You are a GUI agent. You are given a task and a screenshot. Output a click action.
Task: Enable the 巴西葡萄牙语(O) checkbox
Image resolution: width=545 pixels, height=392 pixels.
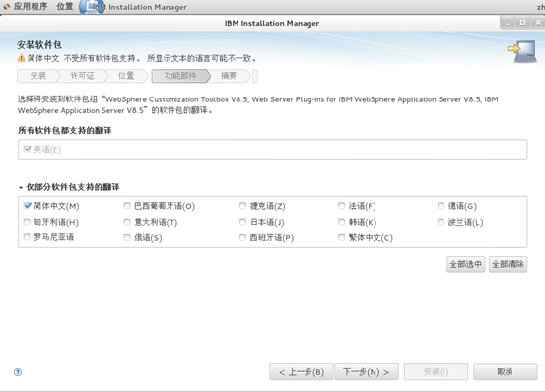point(127,206)
